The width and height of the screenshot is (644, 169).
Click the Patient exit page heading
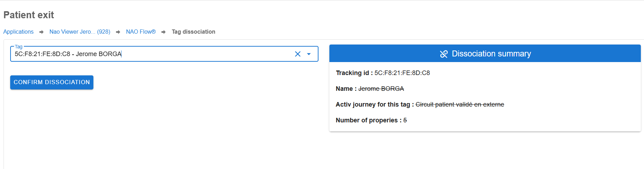29,15
